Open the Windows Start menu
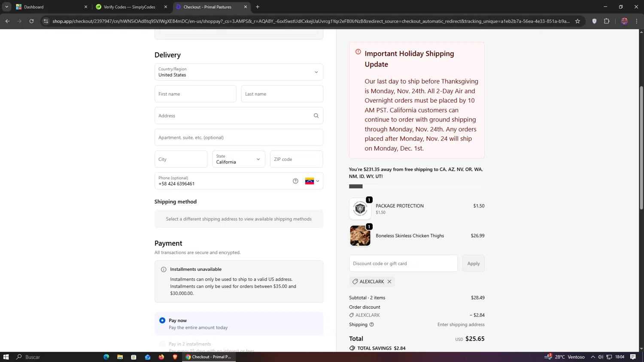The height and width of the screenshot is (362, 644). click(6, 357)
